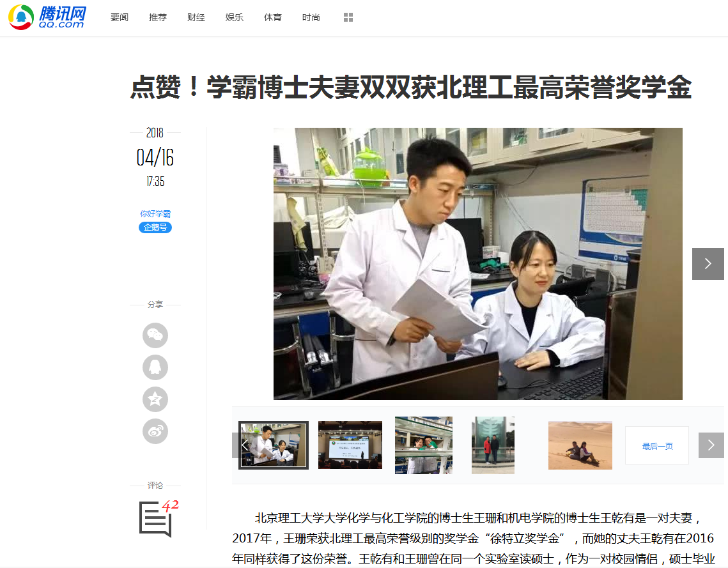This screenshot has width=728, height=568.
Task: Select the 体育 sports channel
Action: pos(273,17)
